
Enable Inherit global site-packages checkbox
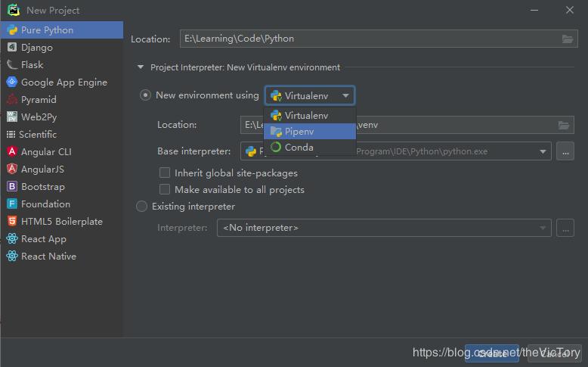tap(165, 173)
